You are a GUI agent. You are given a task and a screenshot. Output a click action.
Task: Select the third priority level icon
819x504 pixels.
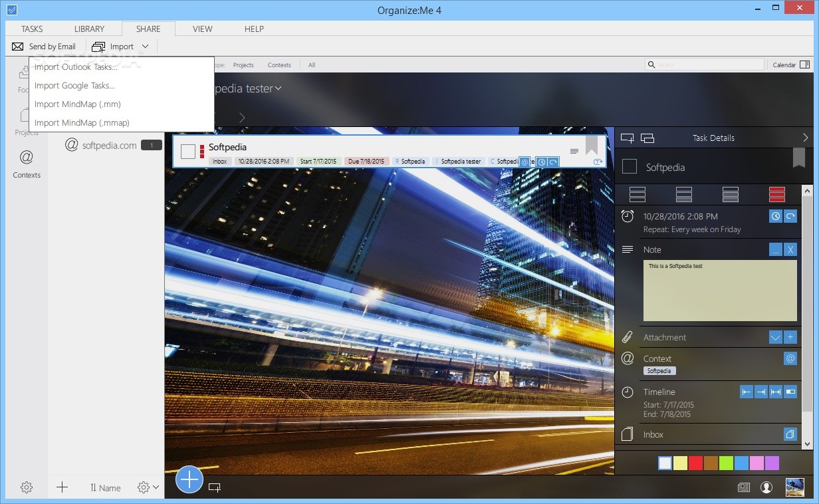coord(730,194)
